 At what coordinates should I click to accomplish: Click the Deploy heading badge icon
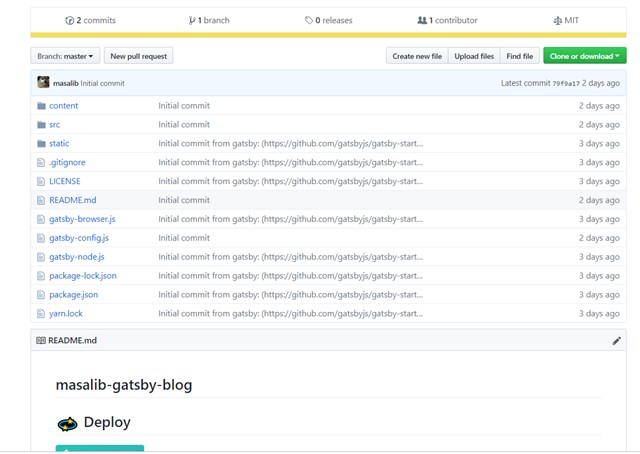point(67,424)
